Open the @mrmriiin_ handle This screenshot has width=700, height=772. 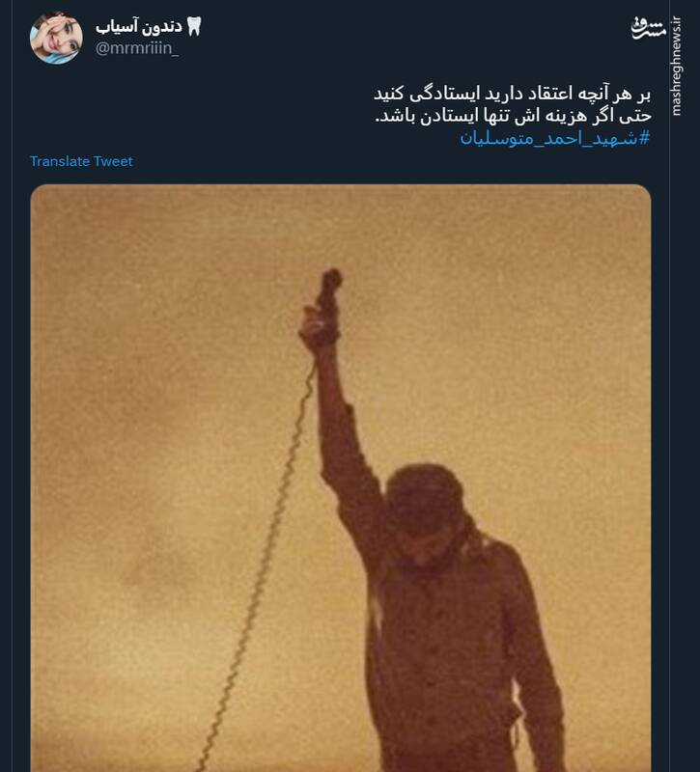pyautogui.click(x=137, y=48)
